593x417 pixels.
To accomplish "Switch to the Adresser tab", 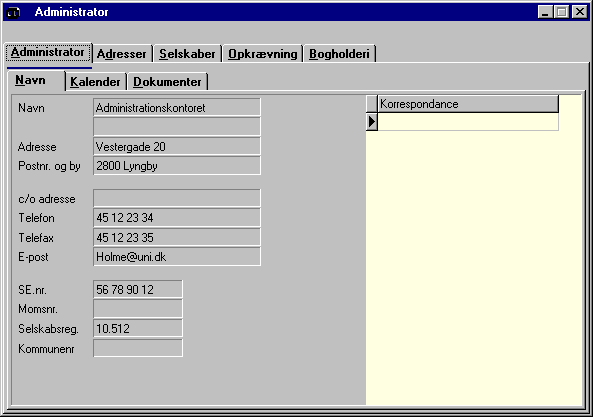I will [x=122, y=54].
